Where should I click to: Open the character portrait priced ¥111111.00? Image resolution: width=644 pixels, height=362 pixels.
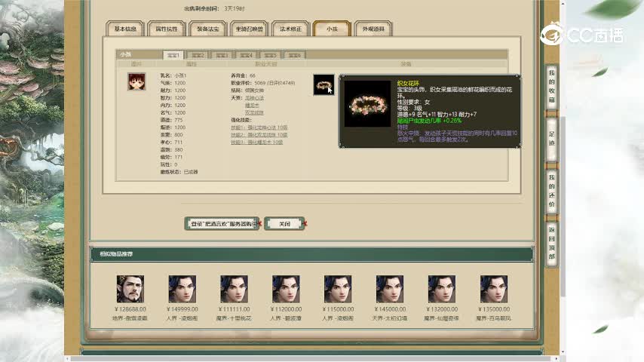coord(234,290)
